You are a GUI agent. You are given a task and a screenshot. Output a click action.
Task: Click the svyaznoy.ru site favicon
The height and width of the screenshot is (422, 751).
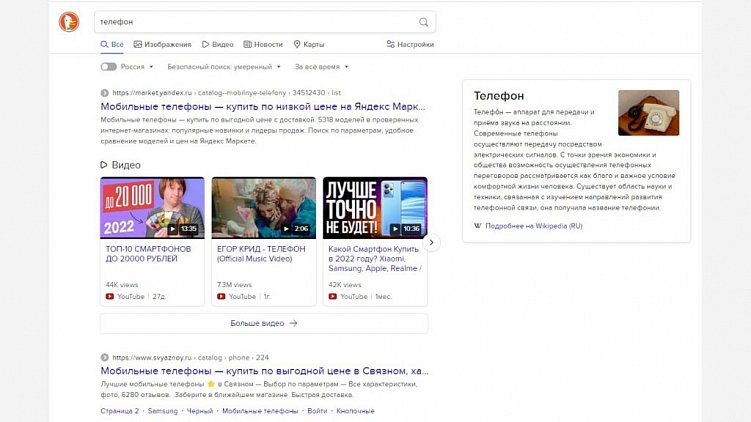coord(104,357)
